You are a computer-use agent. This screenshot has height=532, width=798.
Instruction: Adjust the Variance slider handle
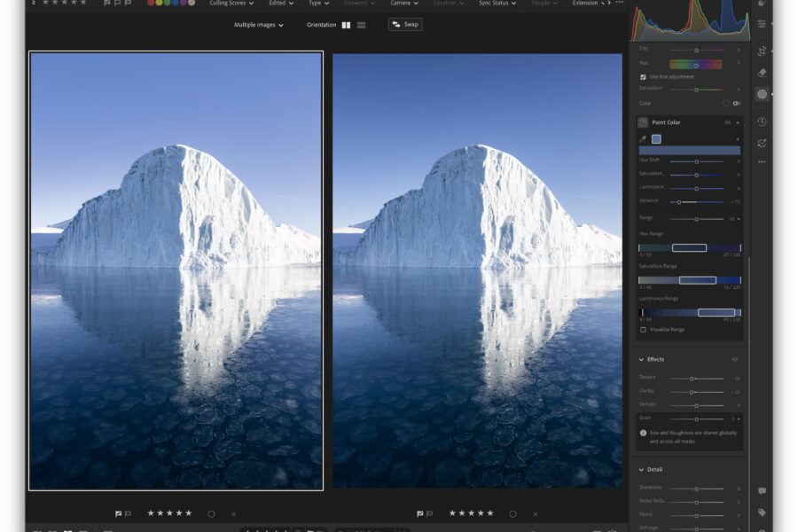[679, 202]
